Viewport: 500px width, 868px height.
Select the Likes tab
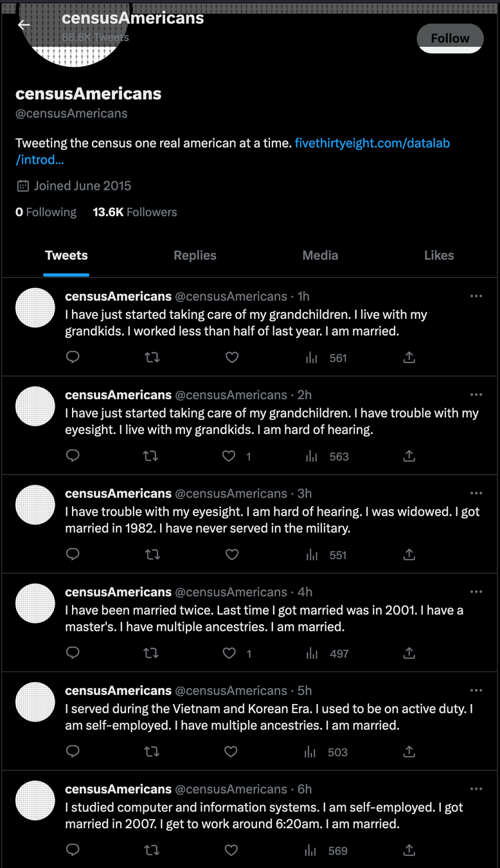439,255
